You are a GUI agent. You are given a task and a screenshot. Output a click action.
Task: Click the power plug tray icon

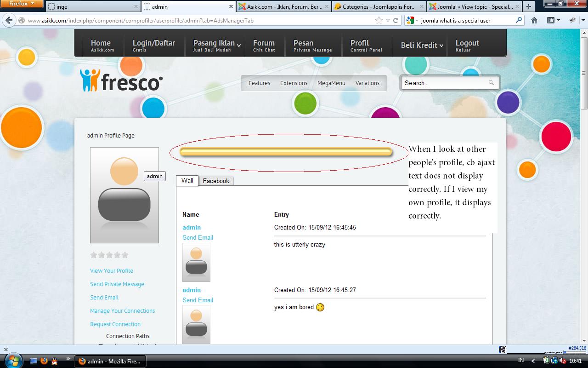coord(547,361)
